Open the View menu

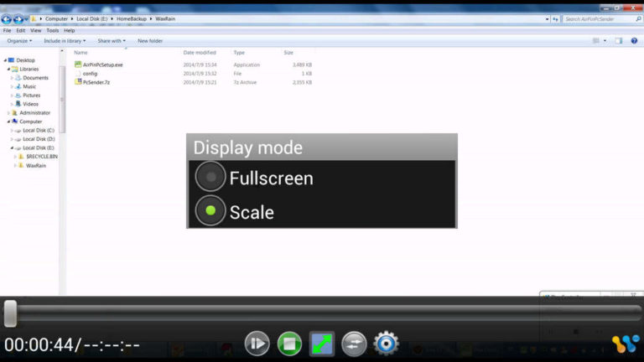coord(36,31)
